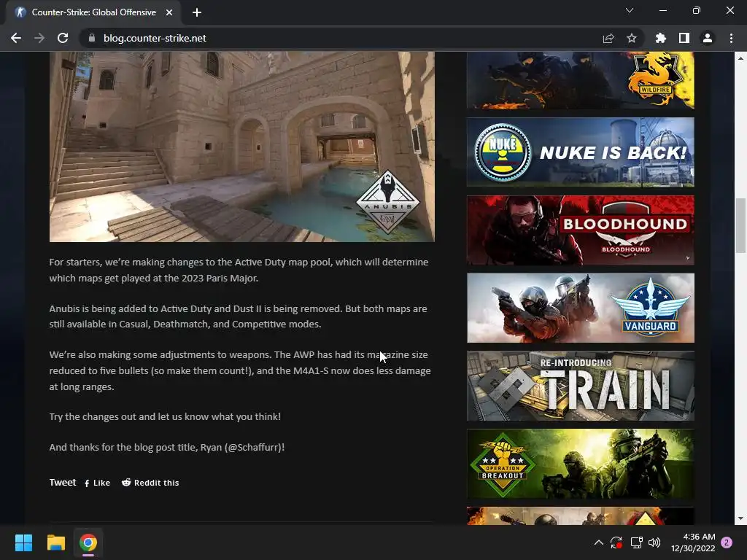The width and height of the screenshot is (747, 560).
Task: Open the Bloodhound operation banner
Action: [580, 230]
